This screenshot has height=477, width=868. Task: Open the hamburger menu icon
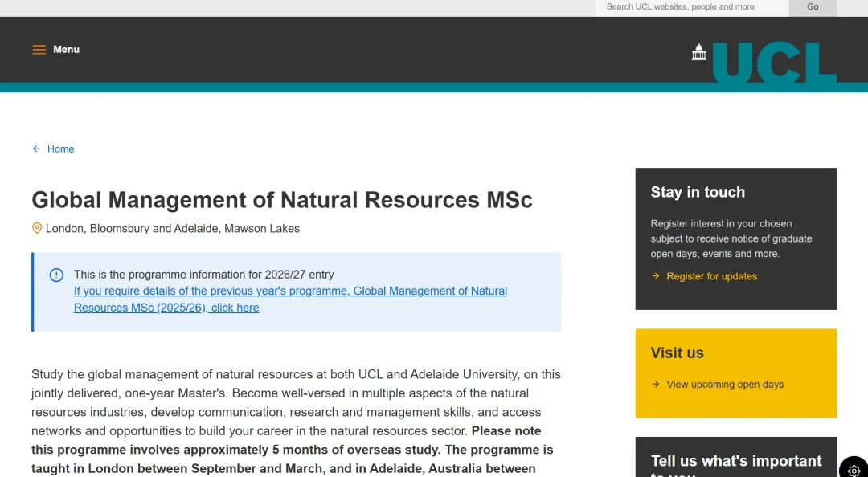[x=39, y=50]
